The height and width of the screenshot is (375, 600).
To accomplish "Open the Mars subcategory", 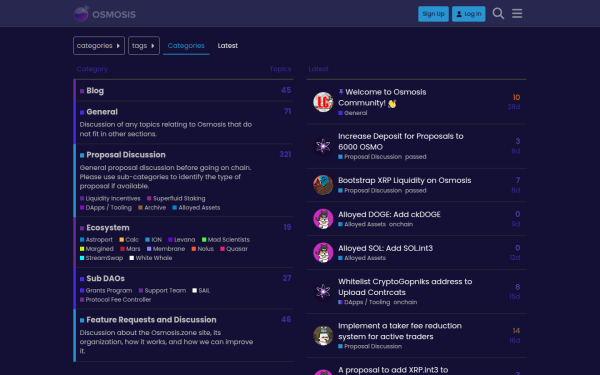I will pyautogui.click(x=130, y=249).
